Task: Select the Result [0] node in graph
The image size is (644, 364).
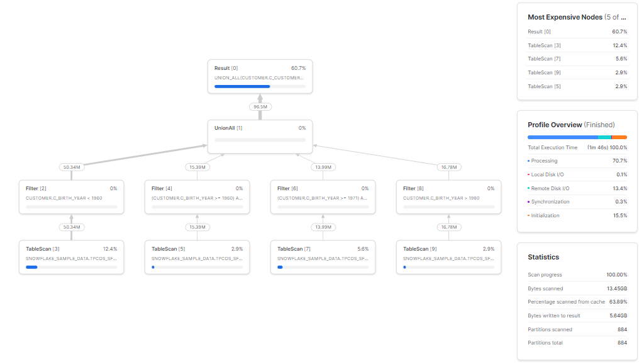Action: (260, 76)
